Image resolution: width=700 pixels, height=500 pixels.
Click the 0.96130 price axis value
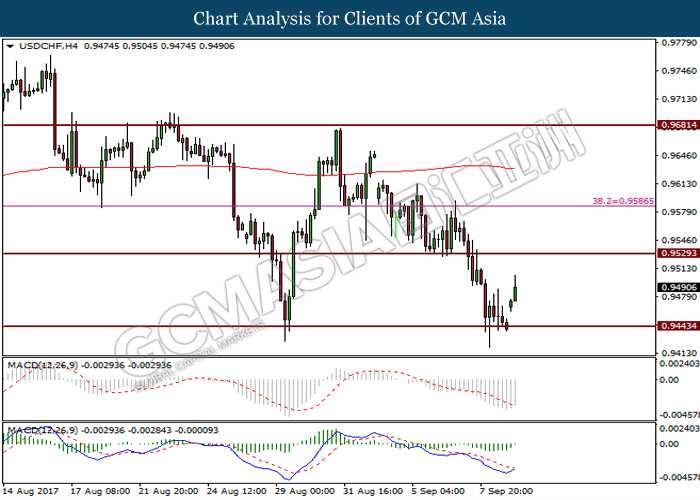[x=679, y=184]
